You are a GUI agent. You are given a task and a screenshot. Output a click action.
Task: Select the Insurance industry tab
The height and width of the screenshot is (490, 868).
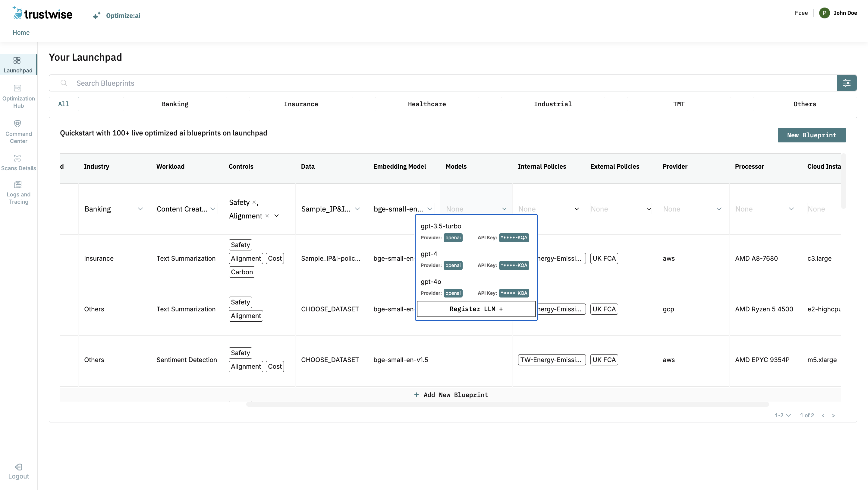pos(300,104)
